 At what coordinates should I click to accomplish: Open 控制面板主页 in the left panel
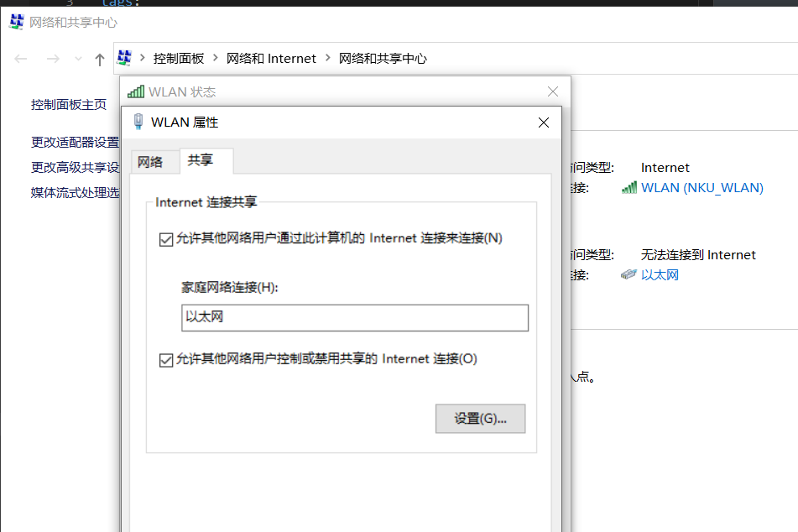coord(69,105)
